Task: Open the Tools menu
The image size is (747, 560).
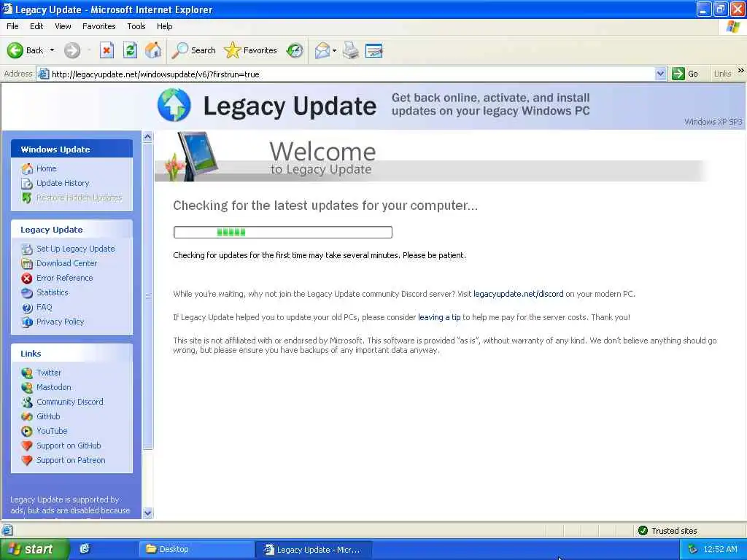Action: [x=136, y=26]
